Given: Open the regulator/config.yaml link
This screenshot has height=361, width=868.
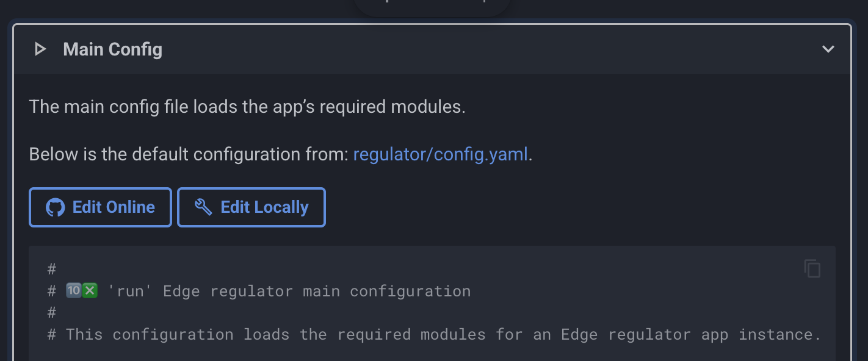Looking at the screenshot, I should click(440, 154).
